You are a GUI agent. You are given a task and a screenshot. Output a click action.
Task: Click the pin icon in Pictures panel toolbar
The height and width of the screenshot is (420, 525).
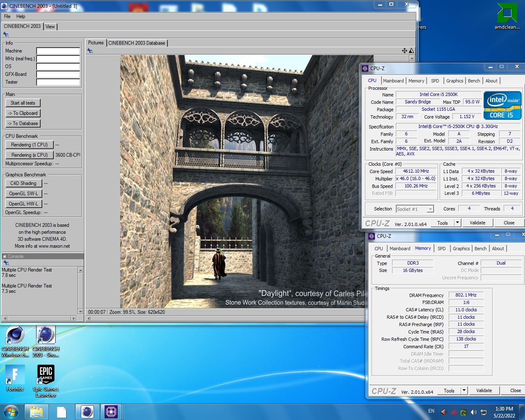[x=90, y=50]
